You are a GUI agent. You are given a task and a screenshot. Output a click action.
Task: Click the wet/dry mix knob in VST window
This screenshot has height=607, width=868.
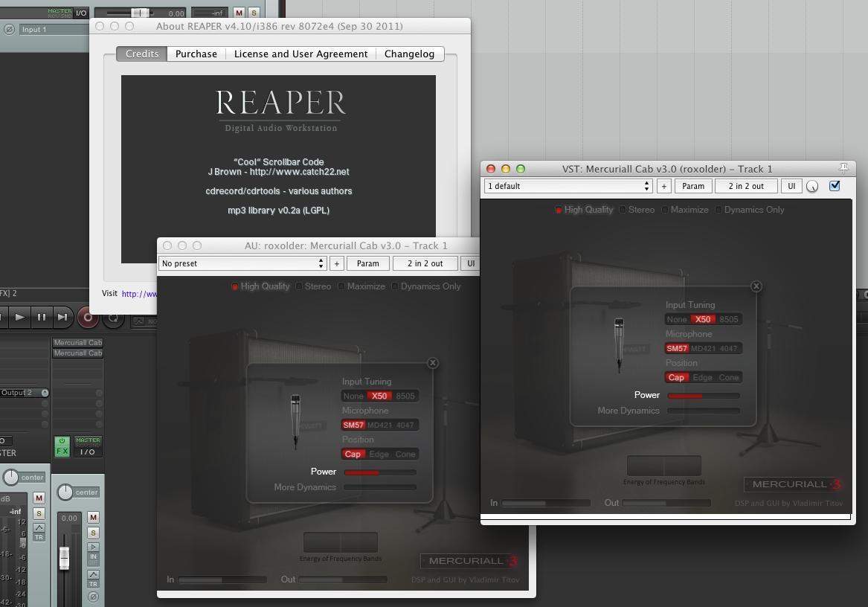coord(812,187)
